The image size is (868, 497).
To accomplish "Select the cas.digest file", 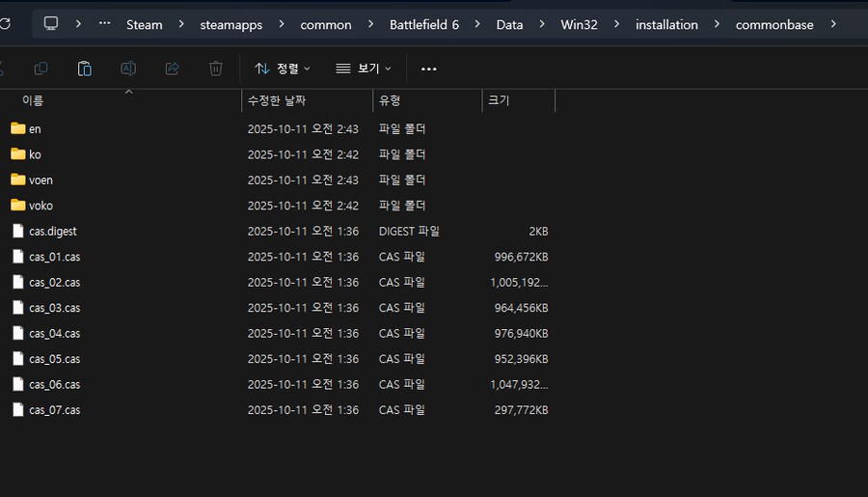I will pos(52,232).
